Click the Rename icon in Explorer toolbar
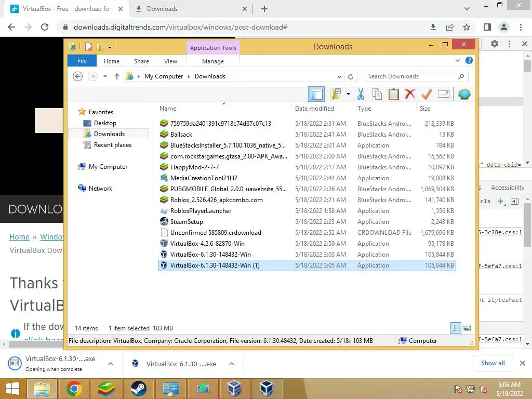This screenshot has width=532, height=399. (x=444, y=94)
